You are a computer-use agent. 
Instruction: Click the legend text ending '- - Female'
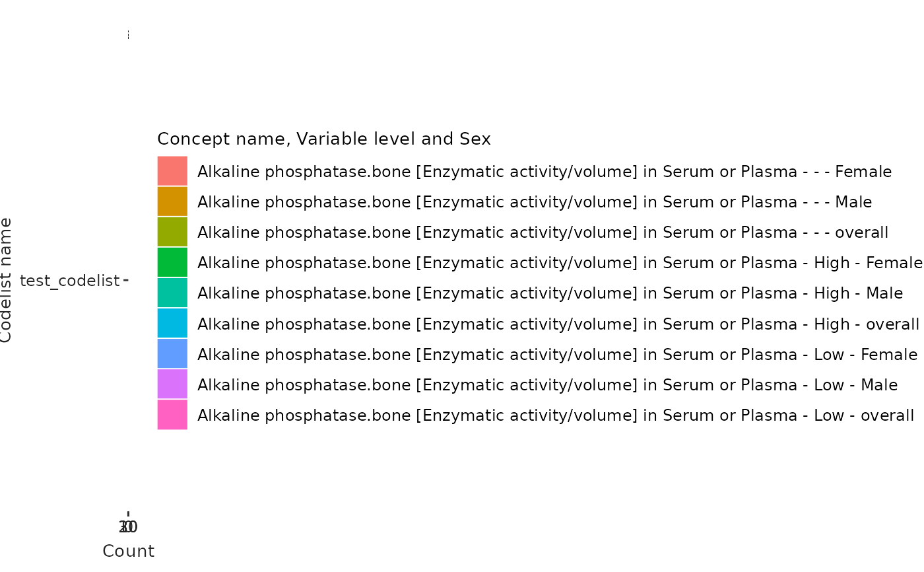(544, 172)
